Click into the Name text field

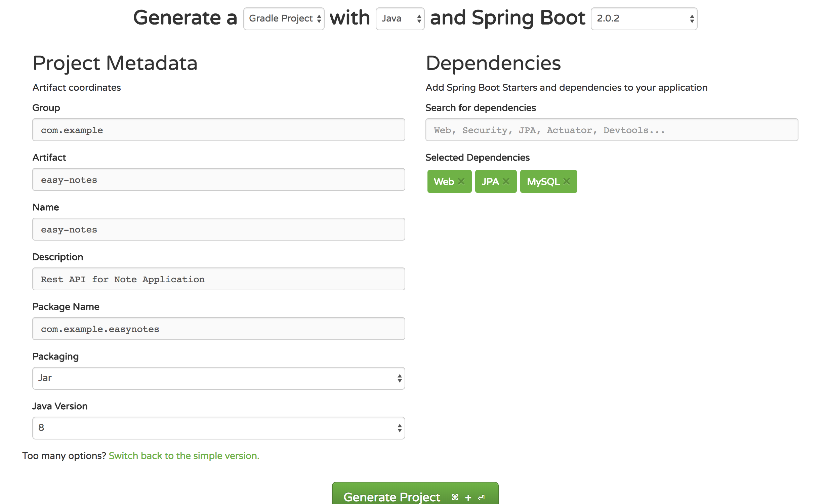218,229
